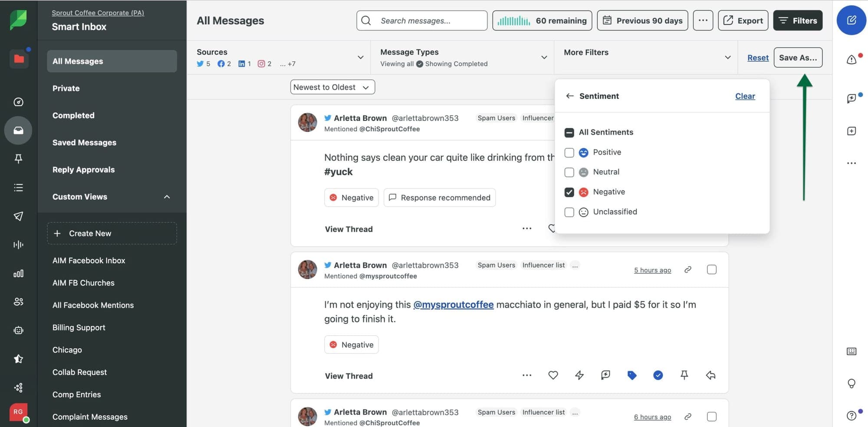The height and width of the screenshot is (427, 868).
Task: Mark the macchiato message complete with the checkmark icon
Action: click(658, 375)
